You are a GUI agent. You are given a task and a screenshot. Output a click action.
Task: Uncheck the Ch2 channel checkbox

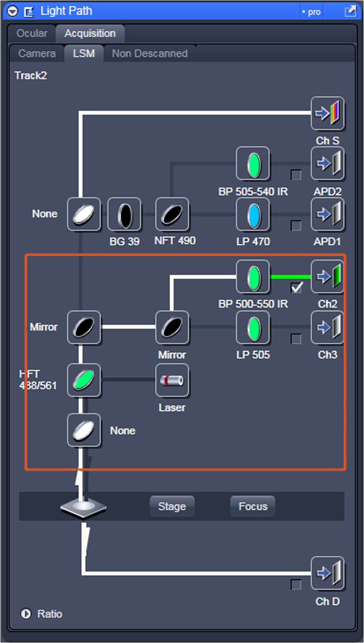coord(296,288)
